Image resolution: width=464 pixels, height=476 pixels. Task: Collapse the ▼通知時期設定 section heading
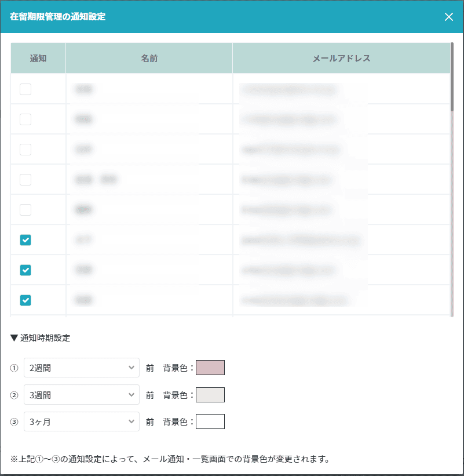[x=41, y=338]
